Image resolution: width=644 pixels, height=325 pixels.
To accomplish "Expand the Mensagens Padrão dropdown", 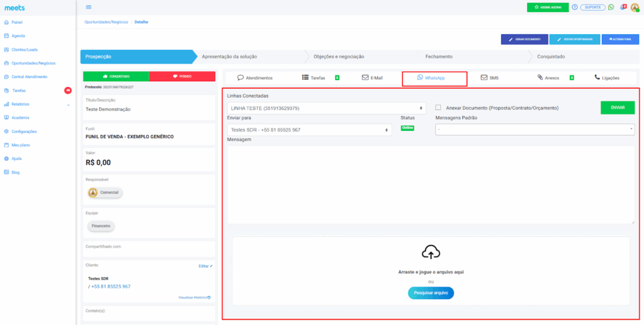I will pyautogui.click(x=535, y=129).
